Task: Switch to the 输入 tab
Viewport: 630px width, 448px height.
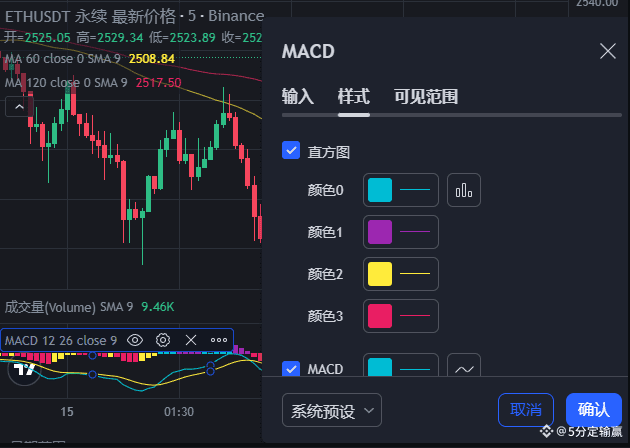Action: (x=297, y=96)
